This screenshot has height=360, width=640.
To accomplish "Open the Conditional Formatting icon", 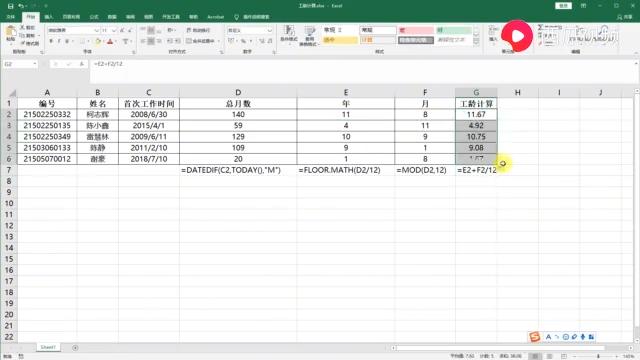I will (289, 33).
